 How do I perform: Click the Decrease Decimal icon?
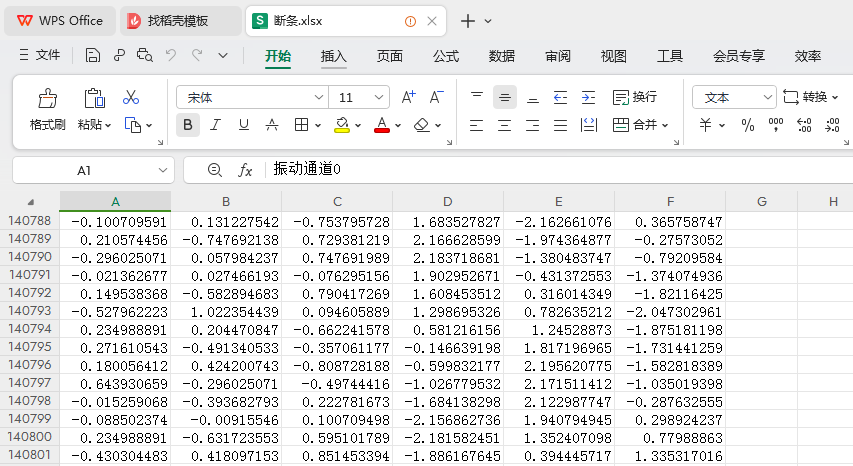[832, 125]
